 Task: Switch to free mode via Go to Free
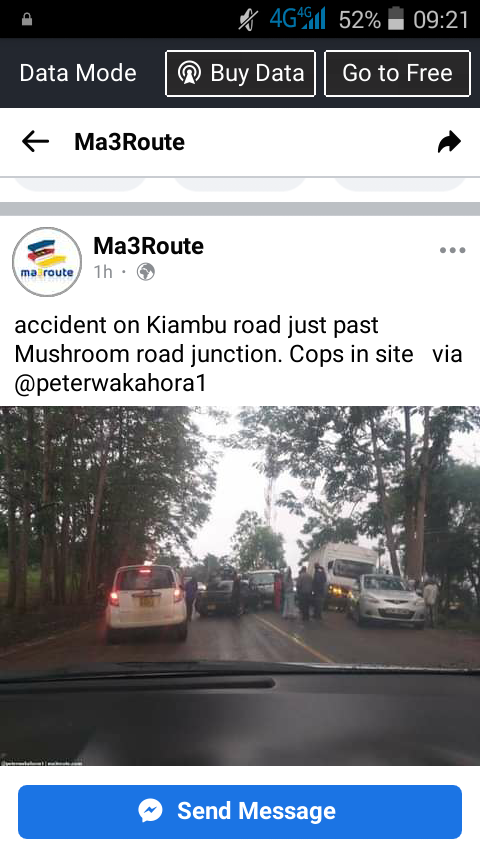point(397,73)
